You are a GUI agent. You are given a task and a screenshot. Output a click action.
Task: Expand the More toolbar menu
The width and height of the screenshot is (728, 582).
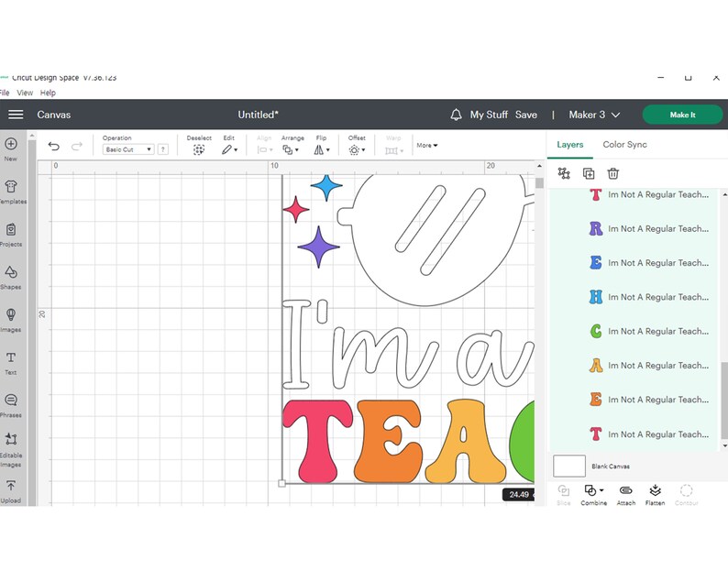[x=426, y=145]
